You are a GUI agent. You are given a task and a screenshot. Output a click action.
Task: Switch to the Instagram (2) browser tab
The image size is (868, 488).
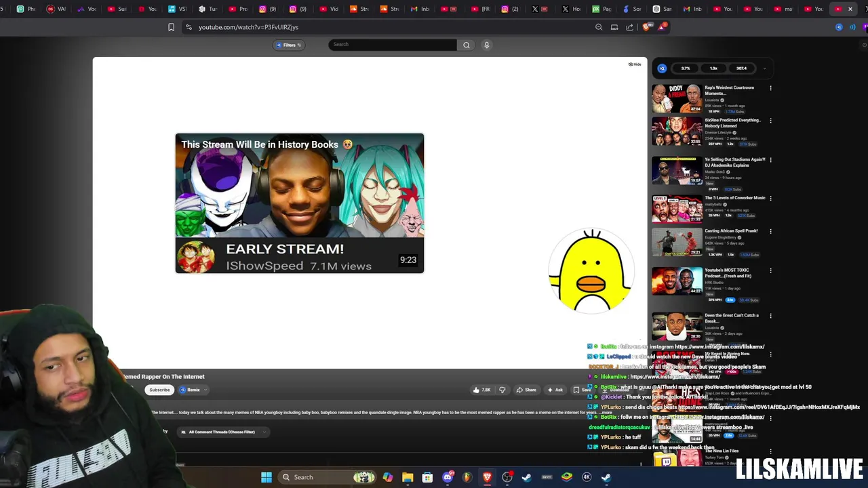pyautogui.click(x=510, y=9)
